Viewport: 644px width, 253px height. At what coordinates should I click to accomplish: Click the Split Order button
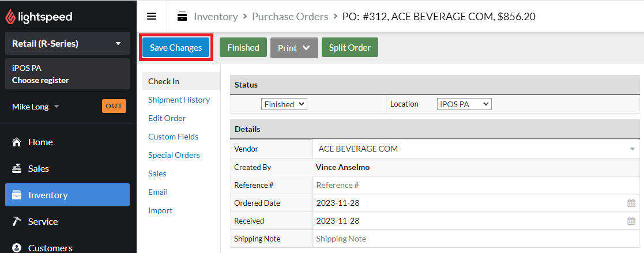[350, 48]
